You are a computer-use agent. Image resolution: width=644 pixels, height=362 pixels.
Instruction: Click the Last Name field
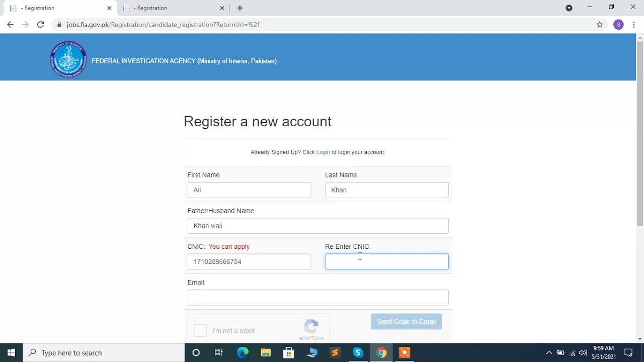387,190
